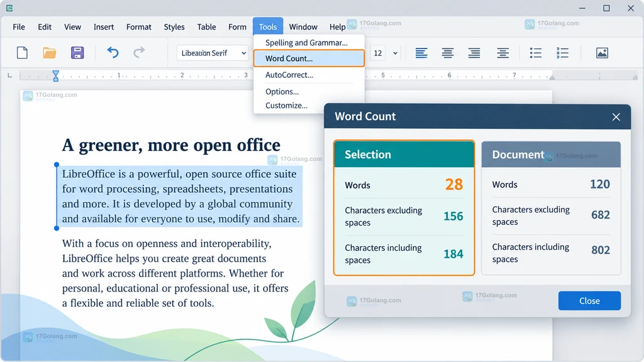Image resolution: width=644 pixels, height=362 pixels.
Task: Open the Styles menu
Action: point(174,27)
